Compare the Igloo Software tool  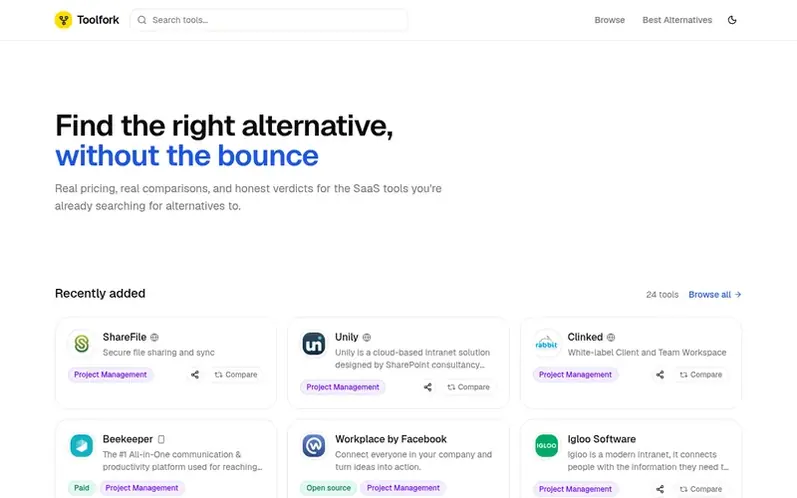point(701,489)
